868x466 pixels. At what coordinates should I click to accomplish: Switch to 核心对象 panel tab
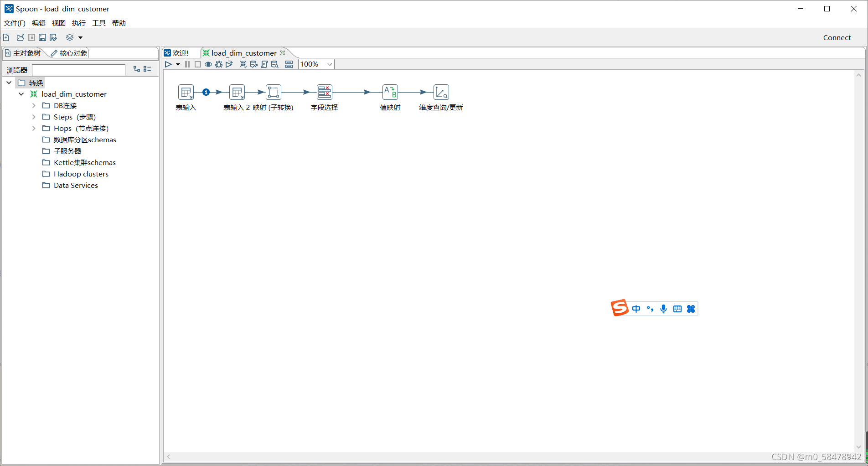(69, 53)
